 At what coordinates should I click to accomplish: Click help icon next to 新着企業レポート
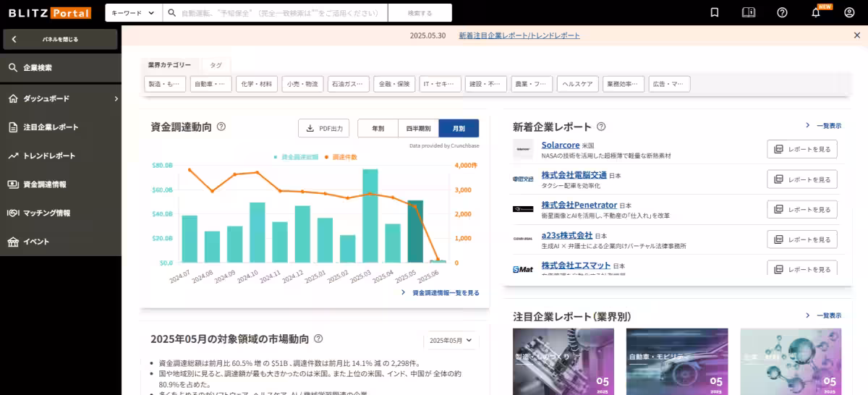(x=601, y=127)
